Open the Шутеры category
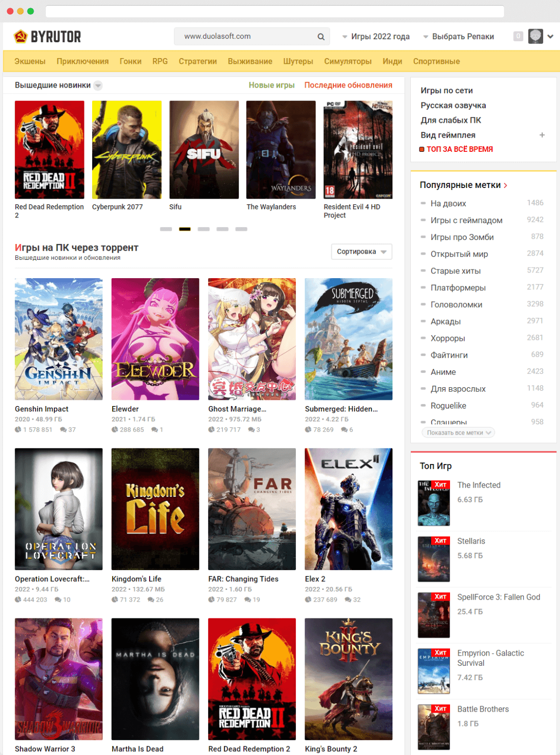The width and height of the screenshot is (560, 755). click(298, 61)
